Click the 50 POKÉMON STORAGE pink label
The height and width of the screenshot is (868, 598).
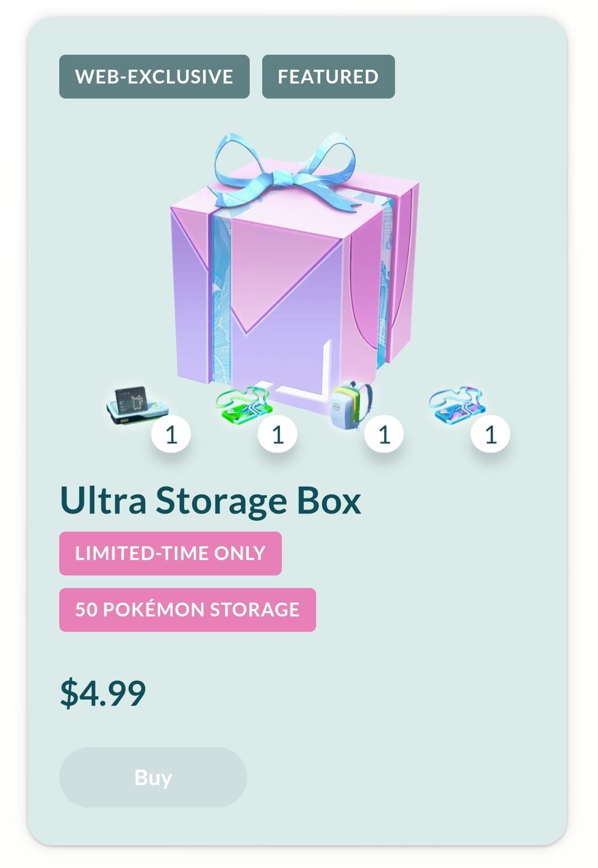click(x=188, y=610)
